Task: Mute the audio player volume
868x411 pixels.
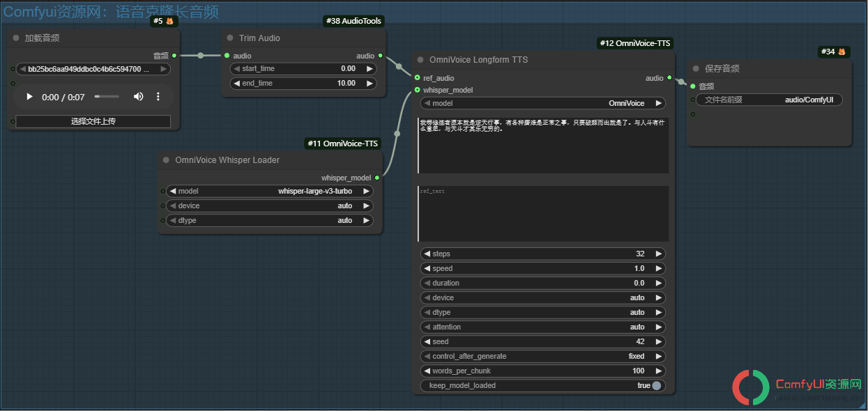Action: pos(138,97)
